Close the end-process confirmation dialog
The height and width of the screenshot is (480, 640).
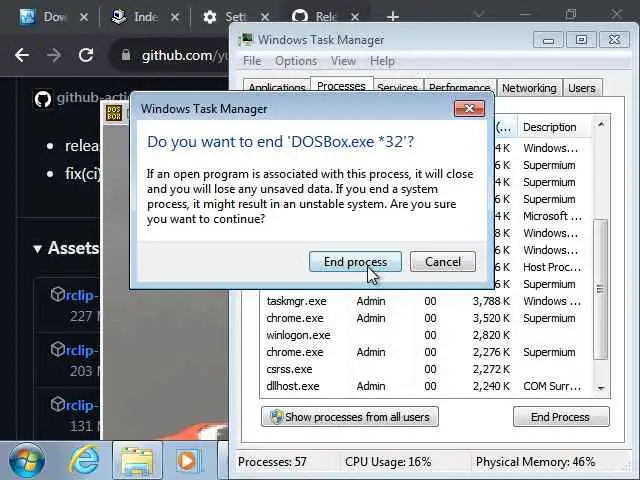469,109
